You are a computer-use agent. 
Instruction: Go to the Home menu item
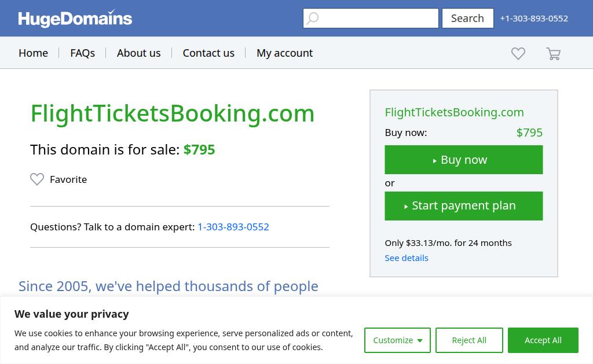click(x=33, y=53)
